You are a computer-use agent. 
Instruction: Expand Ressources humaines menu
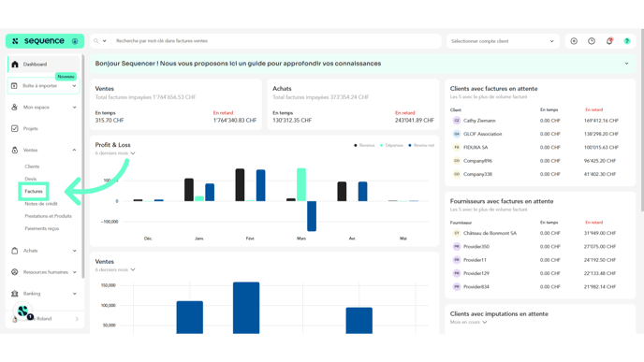pyautogui.click(x=74, y=272)
